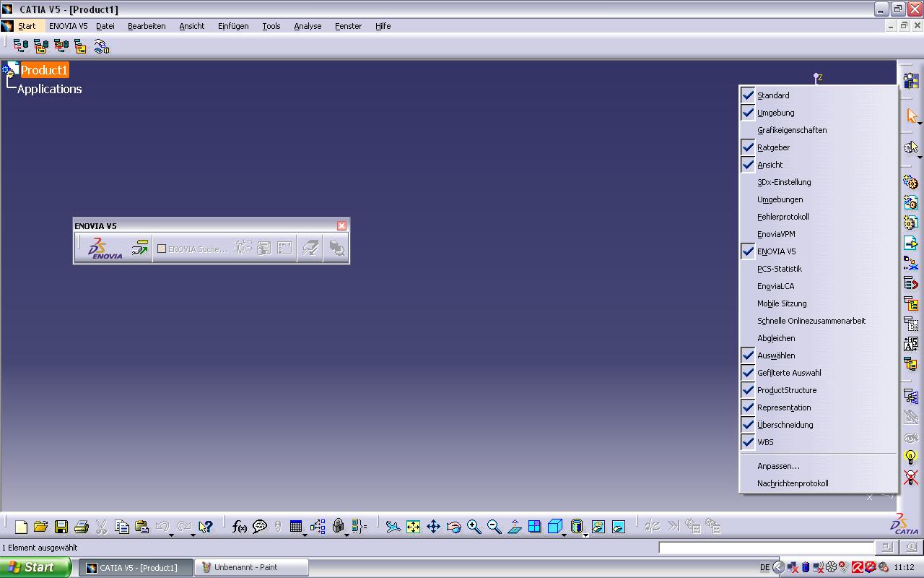Click the Zoom In magnifier
This screenshot has height=578, width=924.
click(474, 527)
